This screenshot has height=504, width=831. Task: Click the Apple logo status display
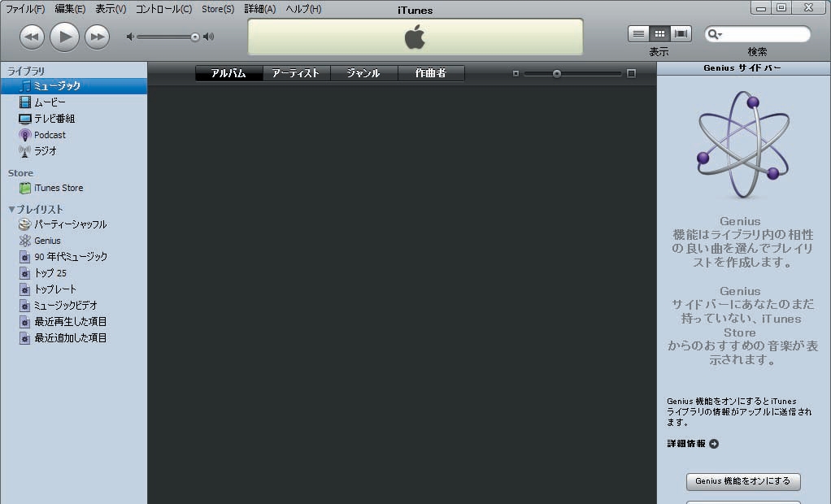tap(415, 37)
